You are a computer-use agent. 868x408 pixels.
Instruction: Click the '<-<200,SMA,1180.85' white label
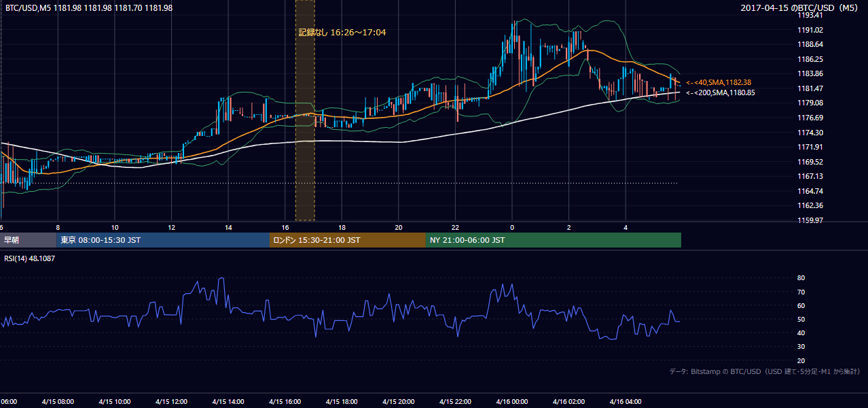click(720, 92)
